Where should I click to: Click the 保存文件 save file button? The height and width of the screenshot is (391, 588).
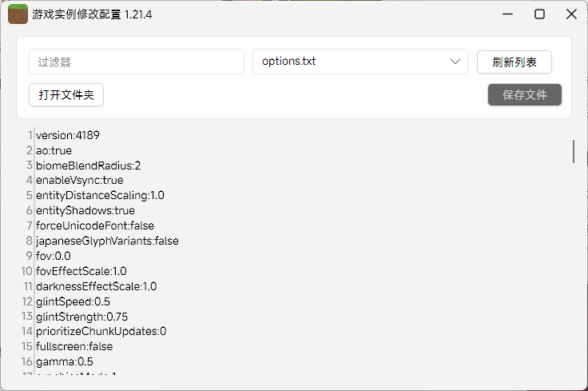coord(525,94)
